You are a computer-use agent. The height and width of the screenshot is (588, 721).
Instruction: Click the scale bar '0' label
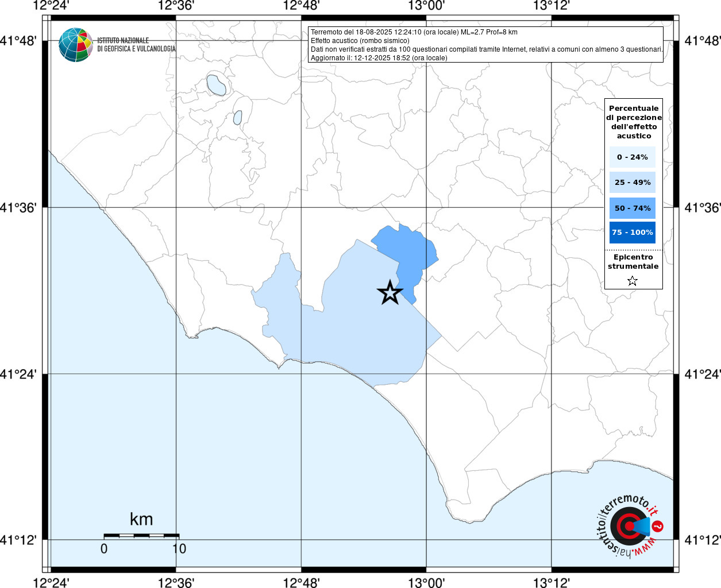(x=104, y=548)
